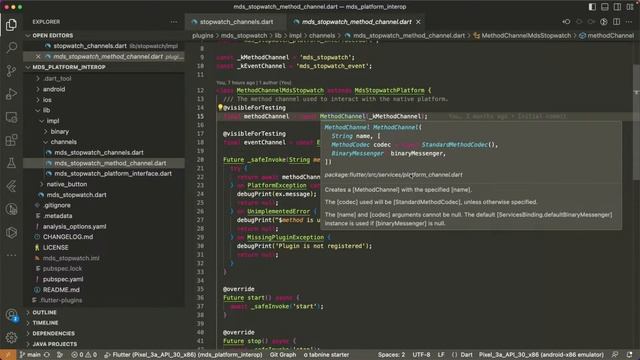Show additional views ellipsis in activity bar

(11, 255)
